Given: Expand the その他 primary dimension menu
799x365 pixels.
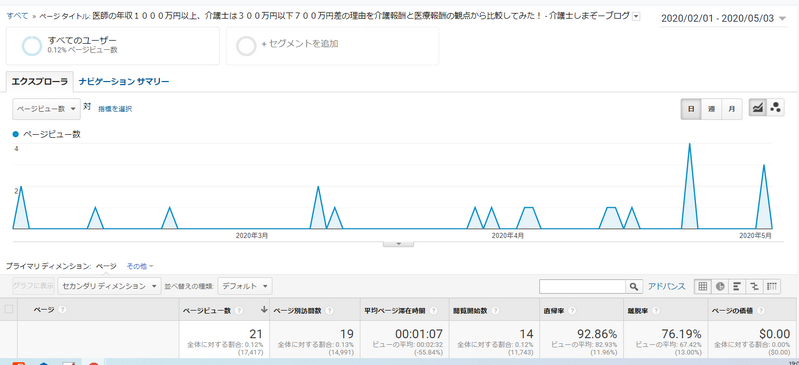Looking at the screenshot, I should [140, 266].
